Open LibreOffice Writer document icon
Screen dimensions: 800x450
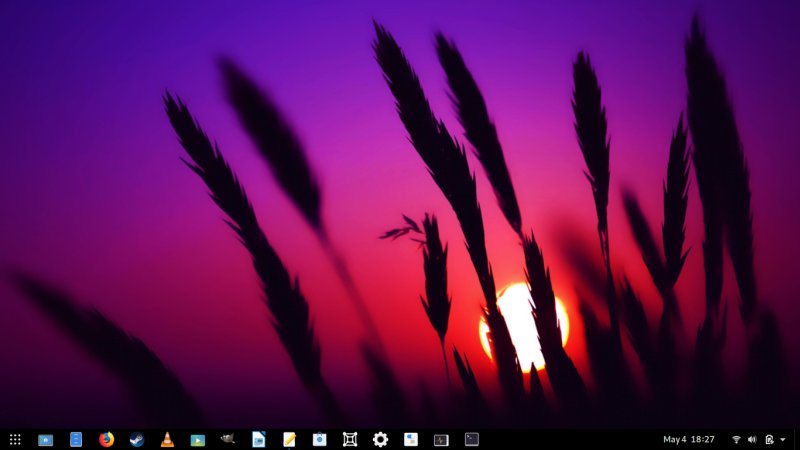[x=259, y=439]
